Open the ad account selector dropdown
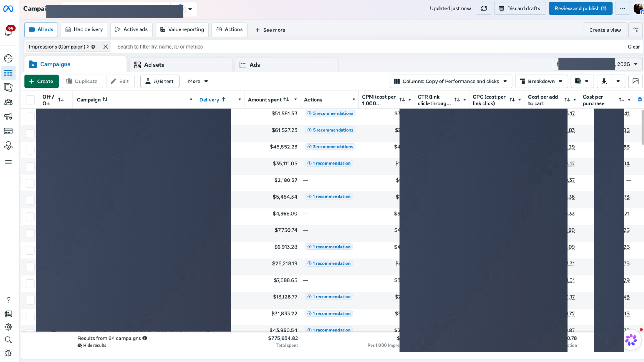This screenshot has width=644, height=362. click(x=190, y=9)
